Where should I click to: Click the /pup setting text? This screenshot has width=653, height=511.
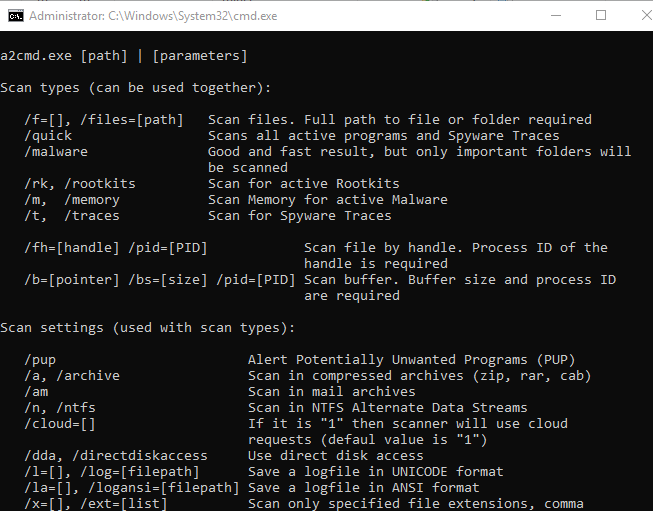pyautogui.click(x=40, y=360)
